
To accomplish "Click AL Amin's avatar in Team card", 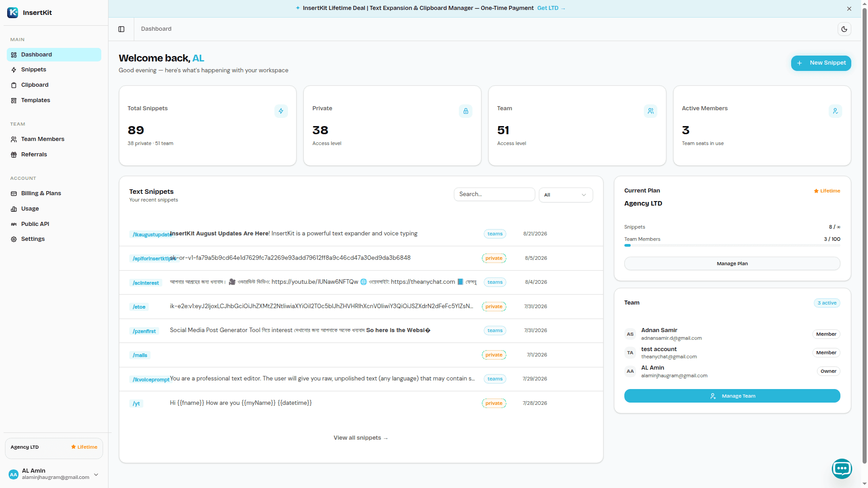I will [630, 371].
